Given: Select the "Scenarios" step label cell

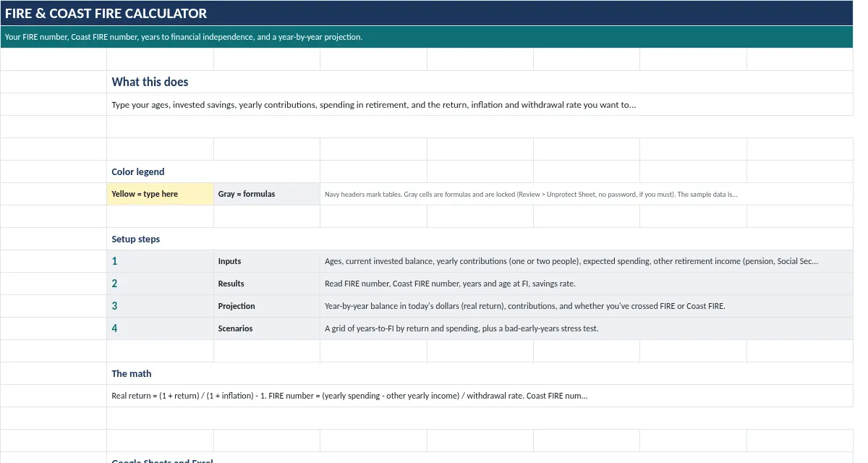Looking at the screenshot, I should (x=267, y=328).
